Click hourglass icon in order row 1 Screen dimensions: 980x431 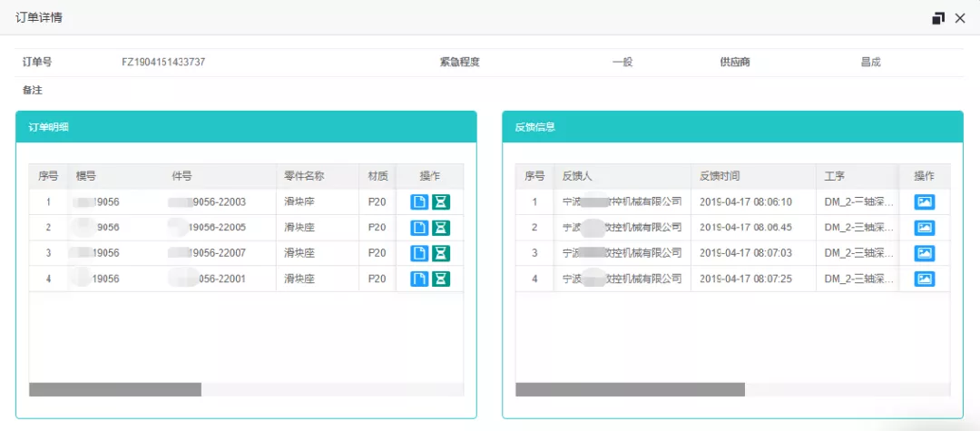pos(441,202)
